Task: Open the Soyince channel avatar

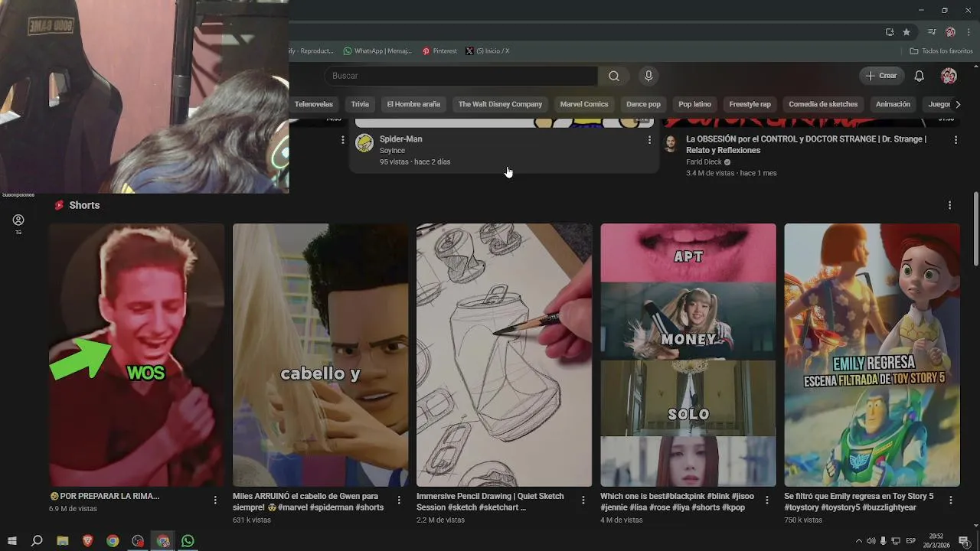Action: 364,142
